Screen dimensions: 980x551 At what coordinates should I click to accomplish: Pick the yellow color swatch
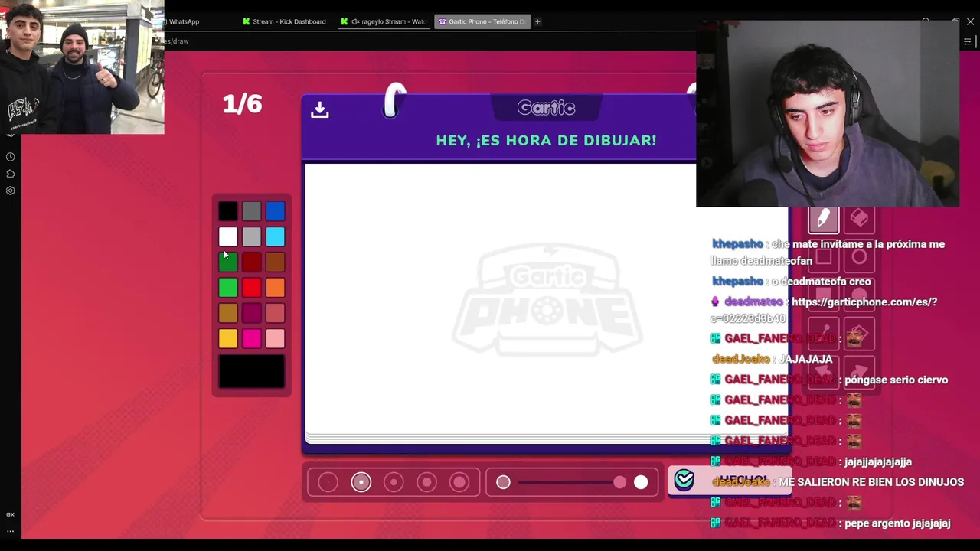tap(228, 338)
